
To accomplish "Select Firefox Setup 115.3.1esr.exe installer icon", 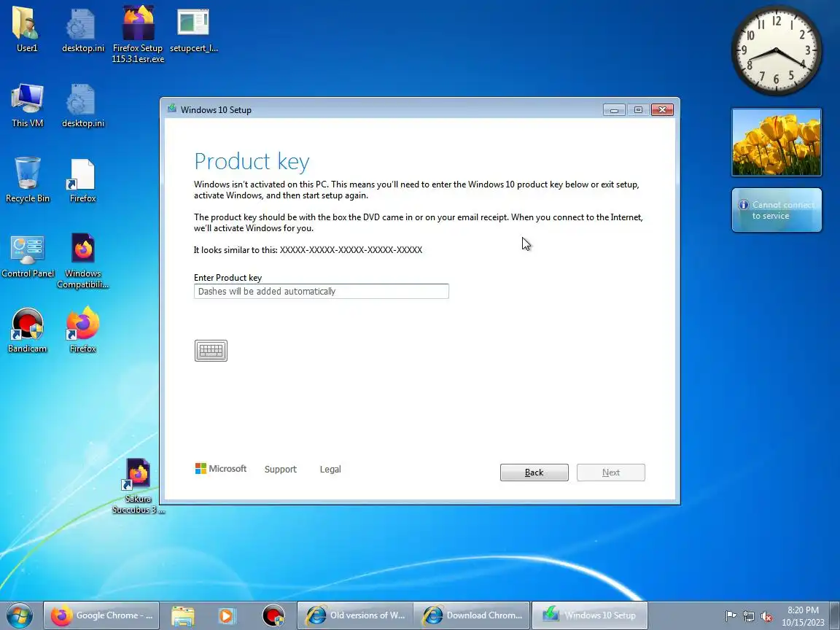I will 139,34.
